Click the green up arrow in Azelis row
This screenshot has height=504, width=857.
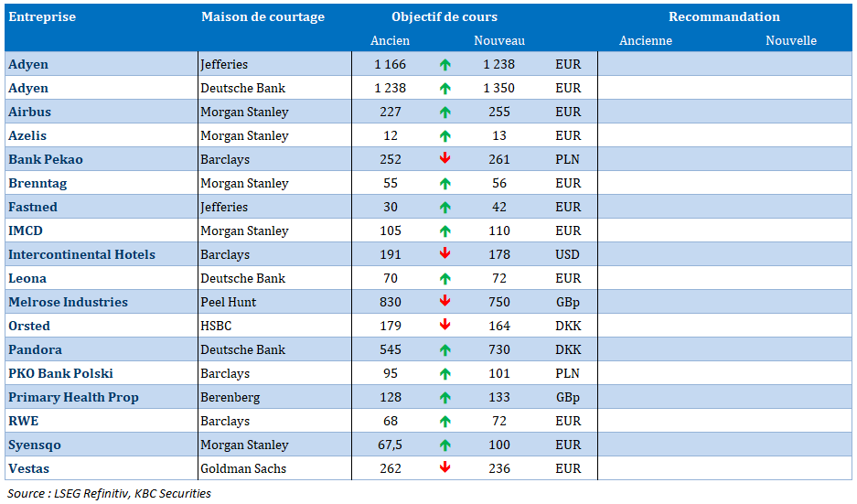445,135
